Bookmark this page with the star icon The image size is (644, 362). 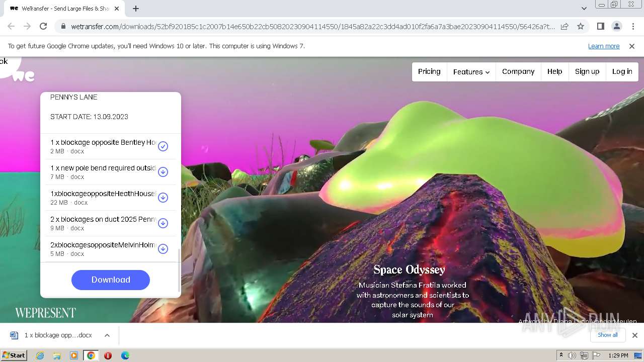click(x=581, y=26)
